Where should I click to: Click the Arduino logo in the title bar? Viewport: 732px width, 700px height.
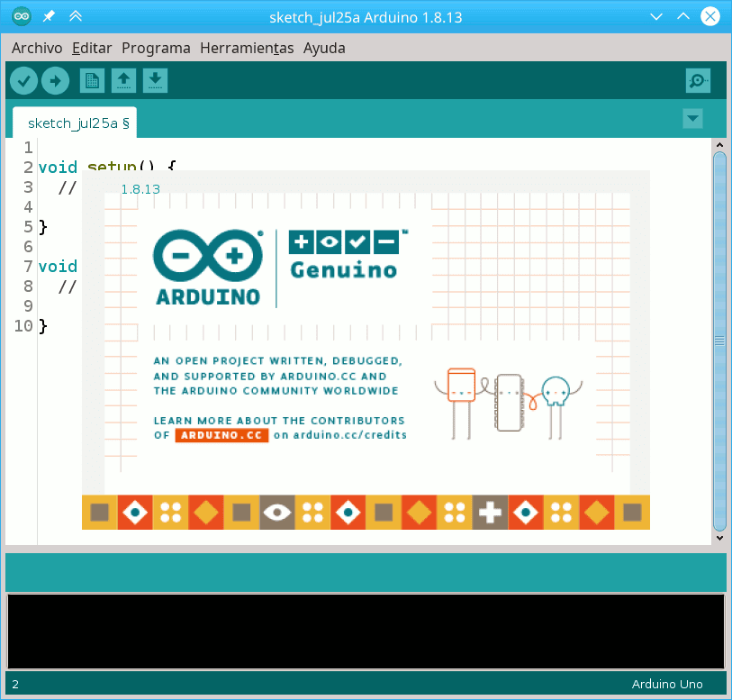point(20,15)
